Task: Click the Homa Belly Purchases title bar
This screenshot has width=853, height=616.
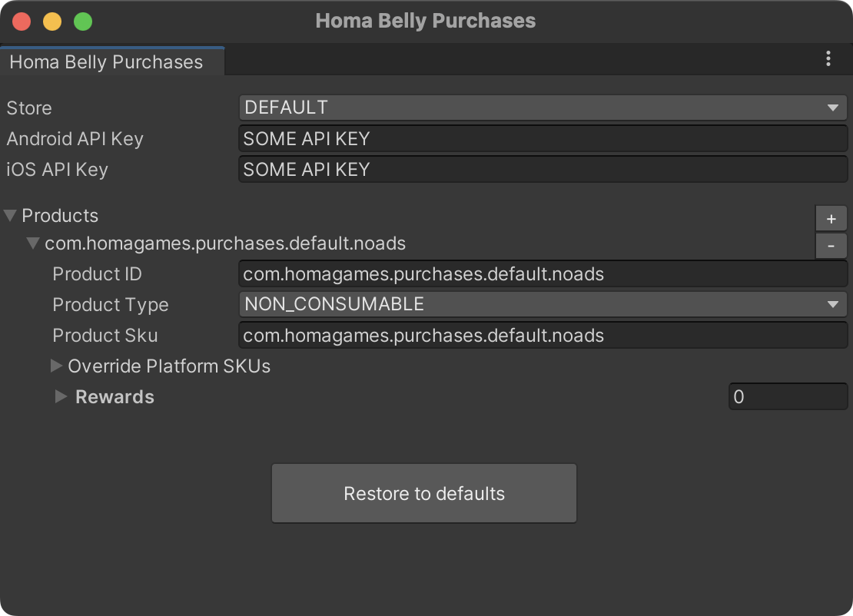Action: 426,21
